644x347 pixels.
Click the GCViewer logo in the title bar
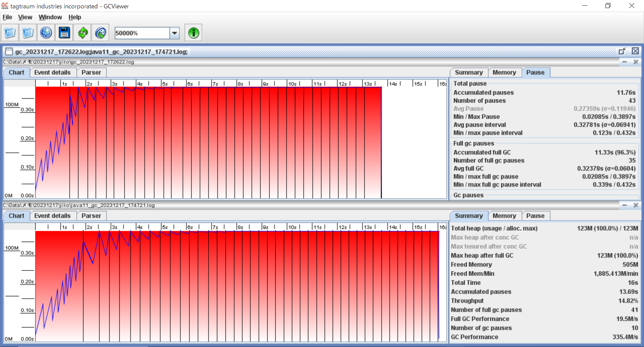4,6
